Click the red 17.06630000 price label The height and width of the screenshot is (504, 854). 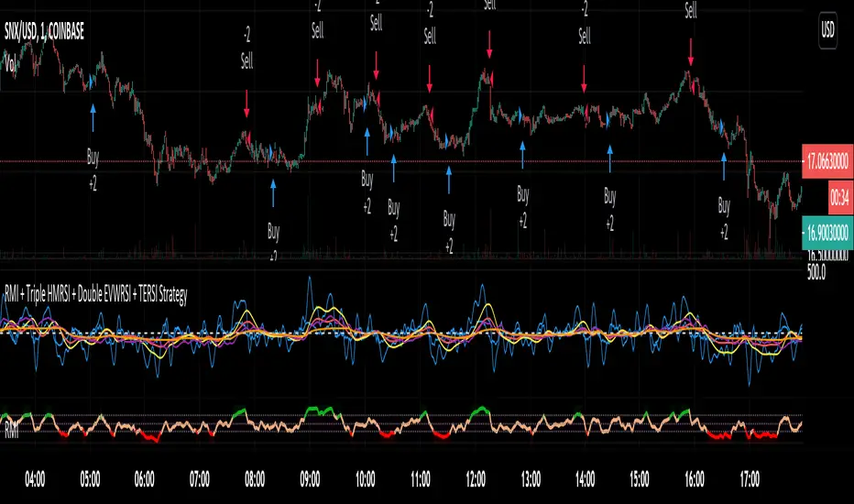tap(827, 158)
